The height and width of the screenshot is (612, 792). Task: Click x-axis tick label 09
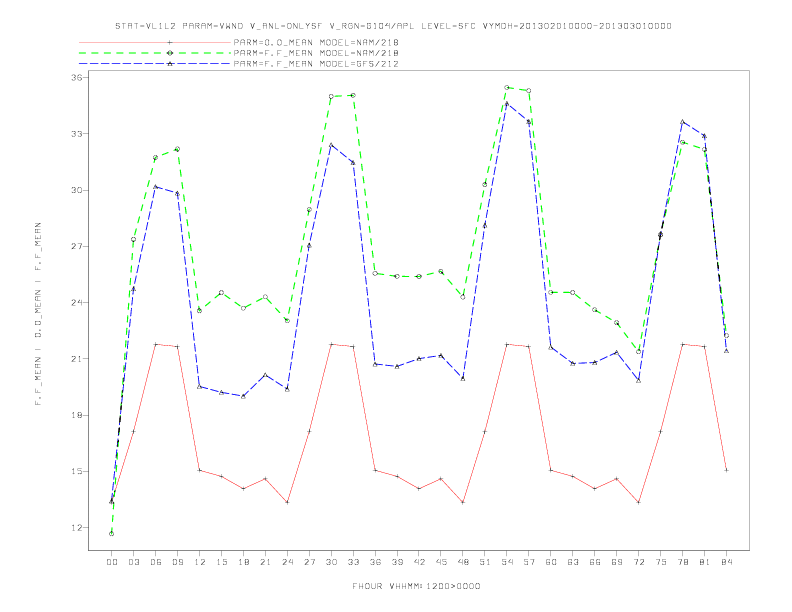[178, 562]
